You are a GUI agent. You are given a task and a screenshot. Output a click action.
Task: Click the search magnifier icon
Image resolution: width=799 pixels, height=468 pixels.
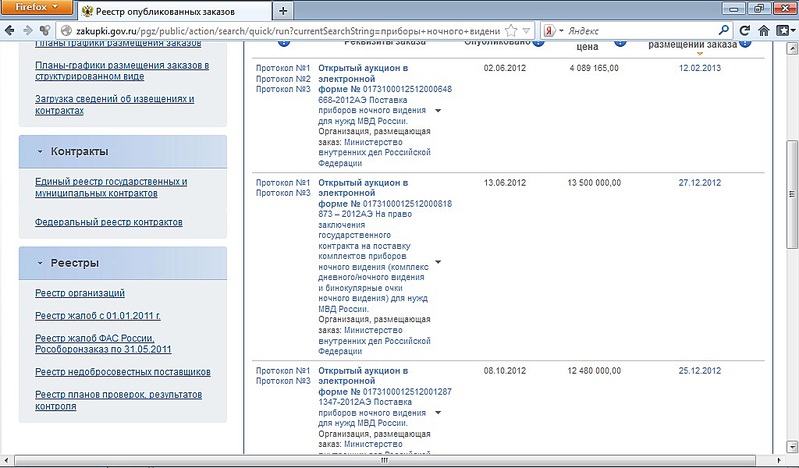coord(724,30)
